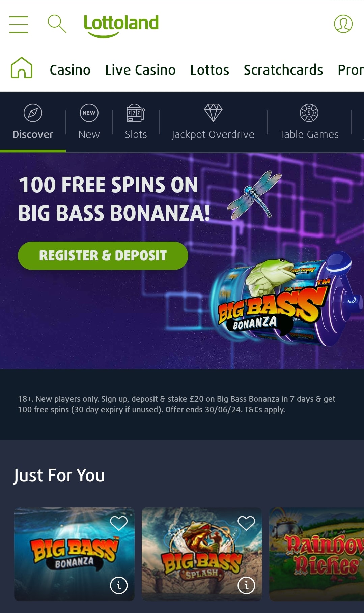Open Jackpot Overdrive category
The width and height of the screenshot is (364, 613).
tap(213, 122)
